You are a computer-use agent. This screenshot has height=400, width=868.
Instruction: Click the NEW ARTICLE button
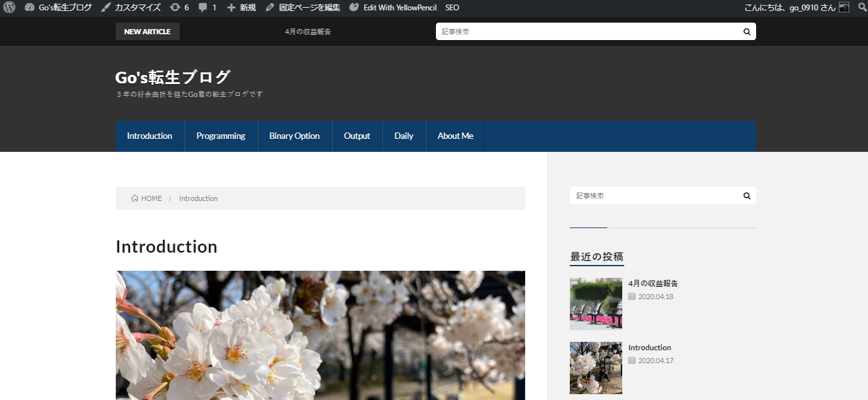[147, 32]
